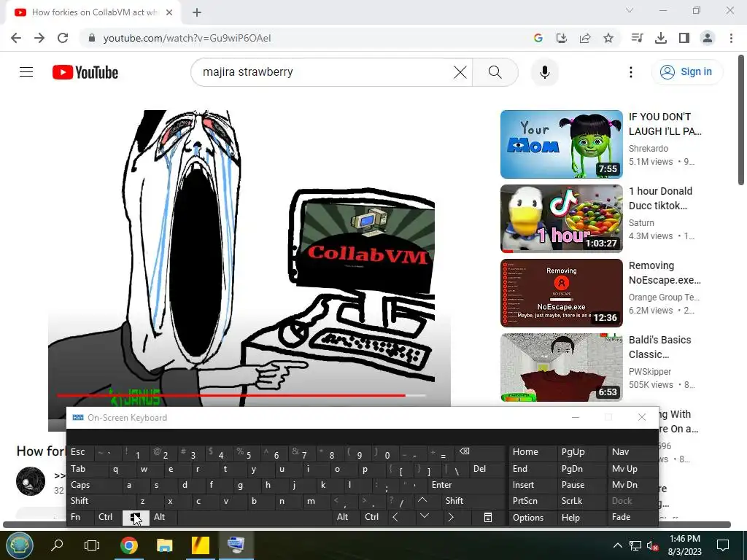Click the Sign in button
This screenshot has height=560, width=747.
point(686,72)
